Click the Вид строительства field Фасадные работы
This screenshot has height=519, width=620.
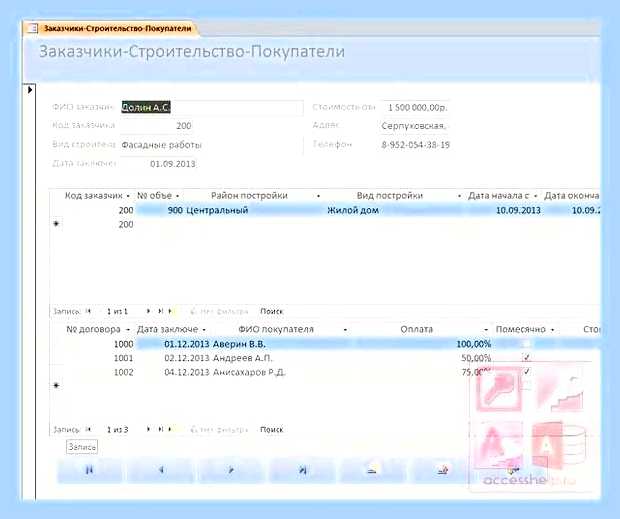pyautogui.click(x=212, y=145)
